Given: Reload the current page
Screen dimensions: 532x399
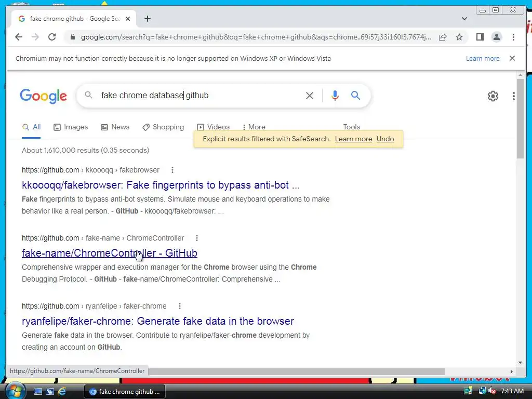Looking at the screenshot, I should click(x=52, y=37).
